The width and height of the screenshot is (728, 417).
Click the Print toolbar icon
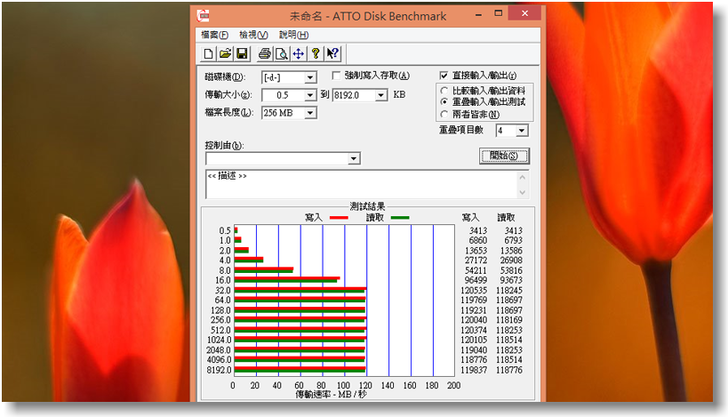265,54
